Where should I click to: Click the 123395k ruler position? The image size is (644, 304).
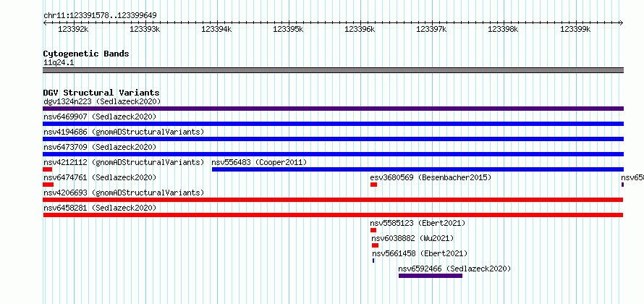(x=288, y=29)
